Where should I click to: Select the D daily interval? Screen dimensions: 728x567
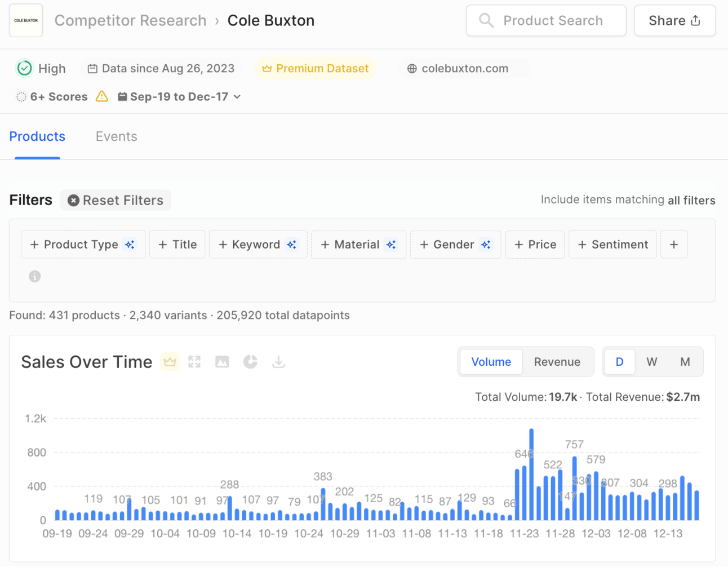[x=619, y=362]
